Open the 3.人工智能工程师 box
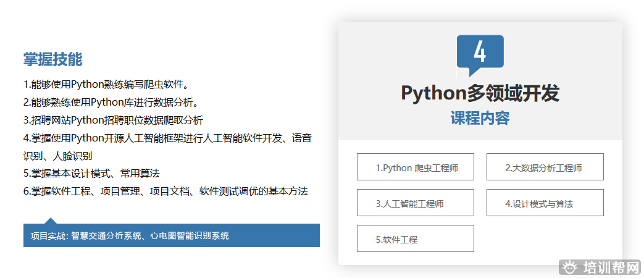Screen dimensions: 644x278 point(415,203)
